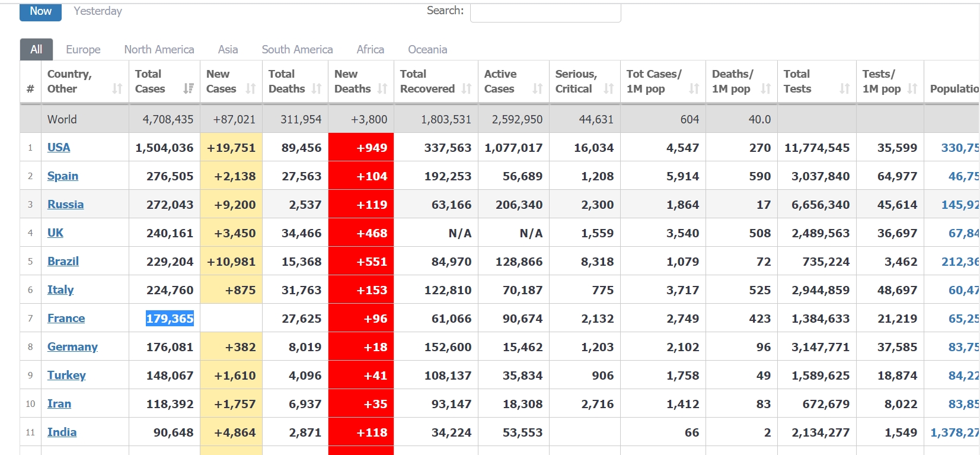980x455 pixels.
Task: Sort by Country, Other arrows icon
Action: pos(117,88)
